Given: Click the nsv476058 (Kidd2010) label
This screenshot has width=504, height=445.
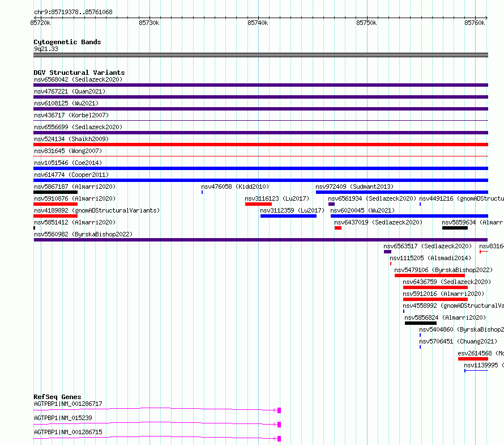Looking at the screenshot, I should point(235,187).
